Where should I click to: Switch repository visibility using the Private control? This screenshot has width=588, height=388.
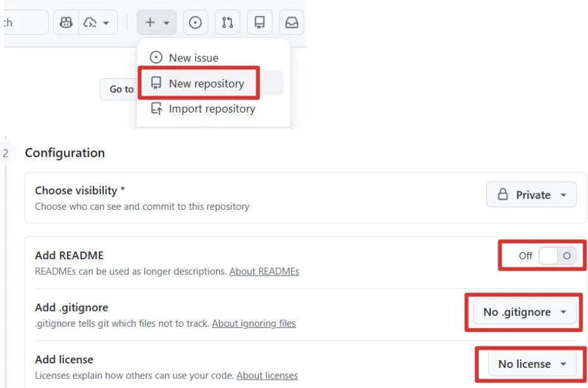point(531,195)
